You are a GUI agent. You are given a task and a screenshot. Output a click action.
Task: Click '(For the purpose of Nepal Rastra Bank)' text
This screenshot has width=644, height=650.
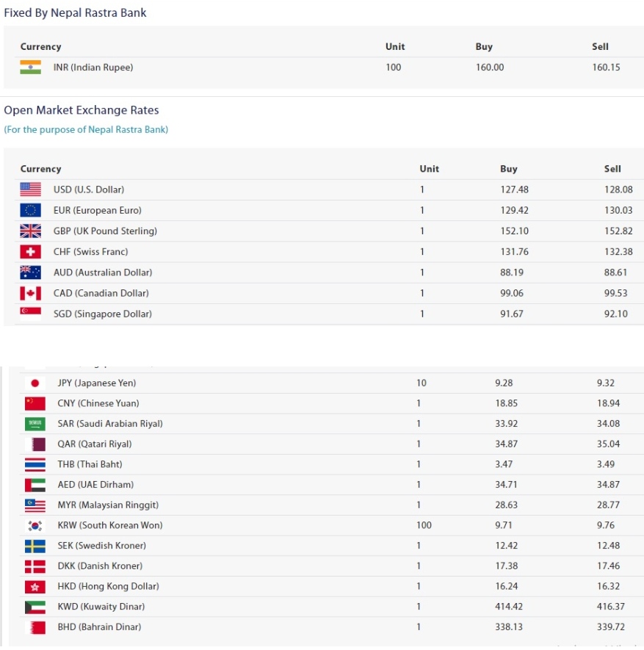(86, 130)
